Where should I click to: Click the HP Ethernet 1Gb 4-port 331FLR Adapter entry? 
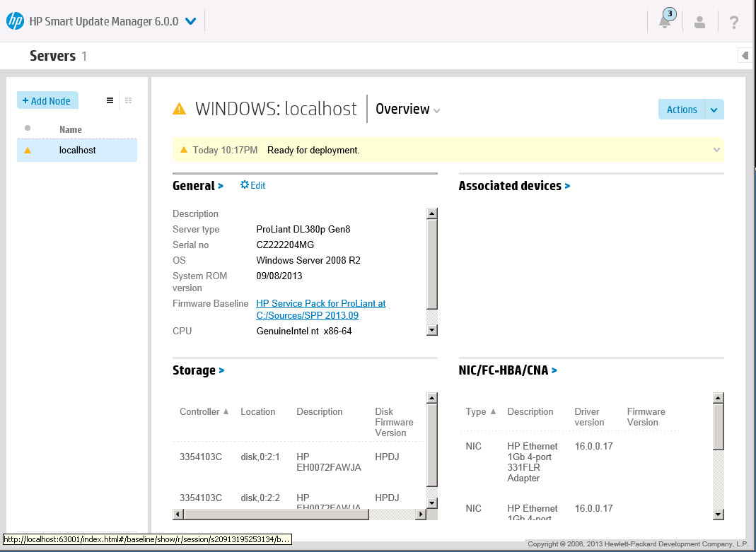[x=533, y=462]
